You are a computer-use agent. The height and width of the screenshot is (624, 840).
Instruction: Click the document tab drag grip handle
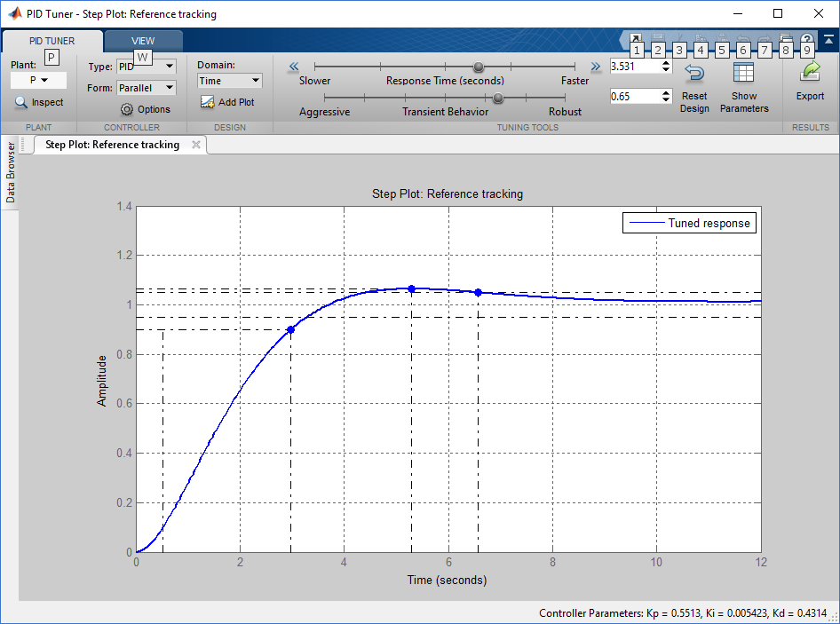coord(23,145)
